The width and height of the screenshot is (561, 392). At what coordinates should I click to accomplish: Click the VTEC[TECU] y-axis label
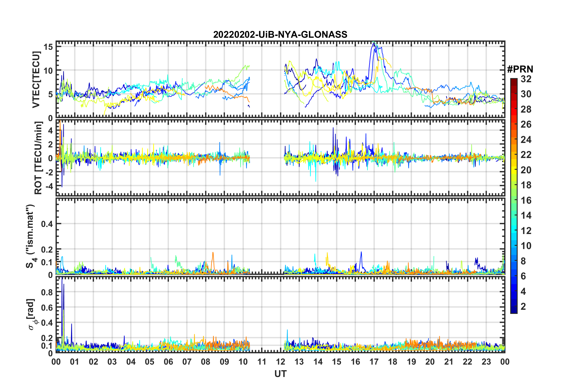point(36,80)
